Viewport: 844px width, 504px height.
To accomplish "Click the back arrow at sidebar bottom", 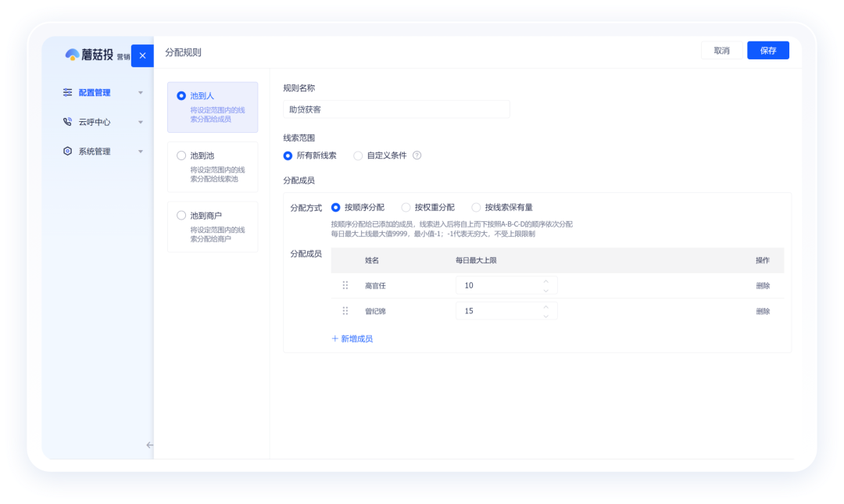I will 149,445.
